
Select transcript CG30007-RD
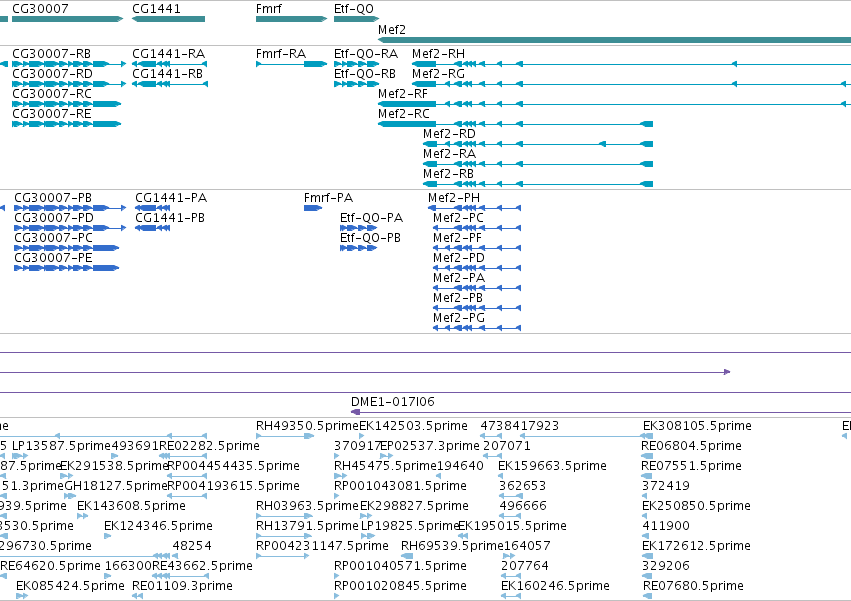(69, 84)
